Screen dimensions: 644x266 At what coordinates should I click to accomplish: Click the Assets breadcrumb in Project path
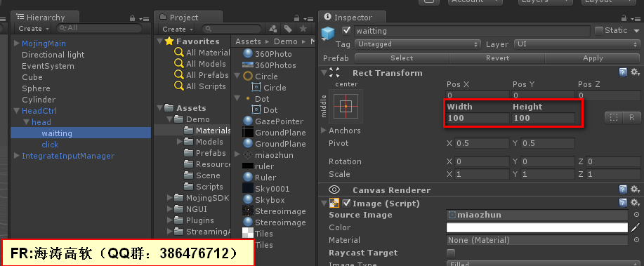pyautogui.click(x=248, y=41)
